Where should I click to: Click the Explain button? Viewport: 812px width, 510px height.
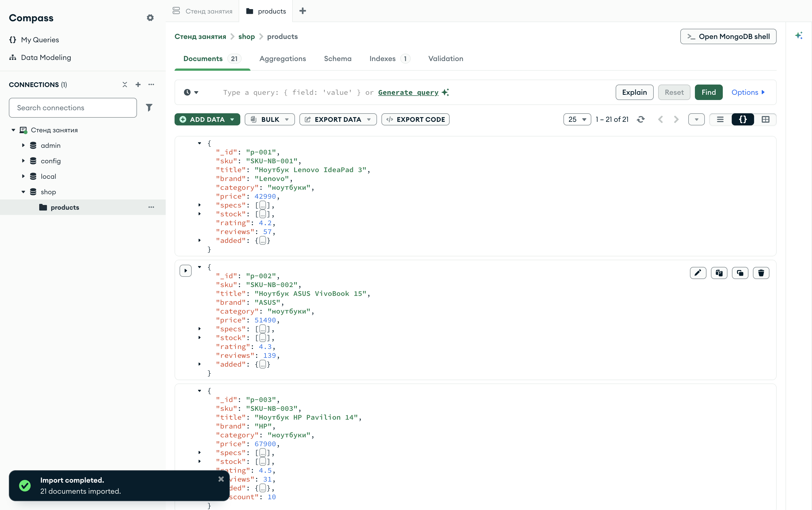coord(634,92)
